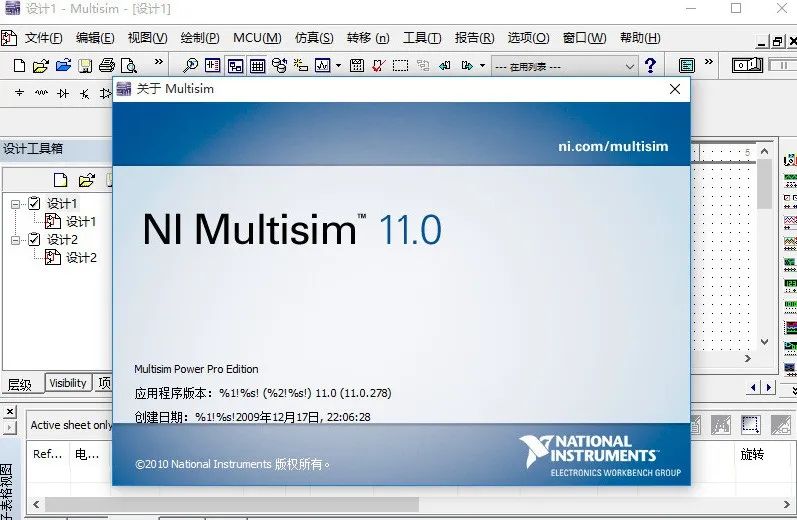Open the Postprocessor icon

point(357,66)
